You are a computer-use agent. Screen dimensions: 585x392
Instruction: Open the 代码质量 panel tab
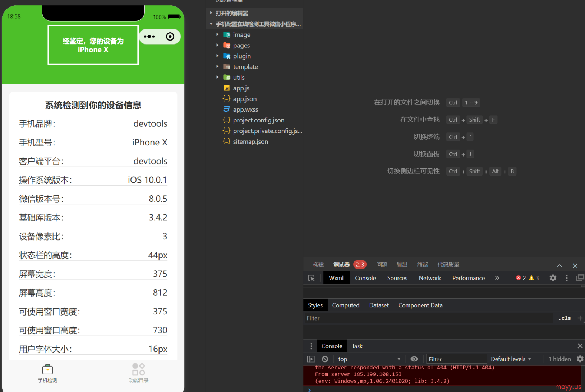448,265
